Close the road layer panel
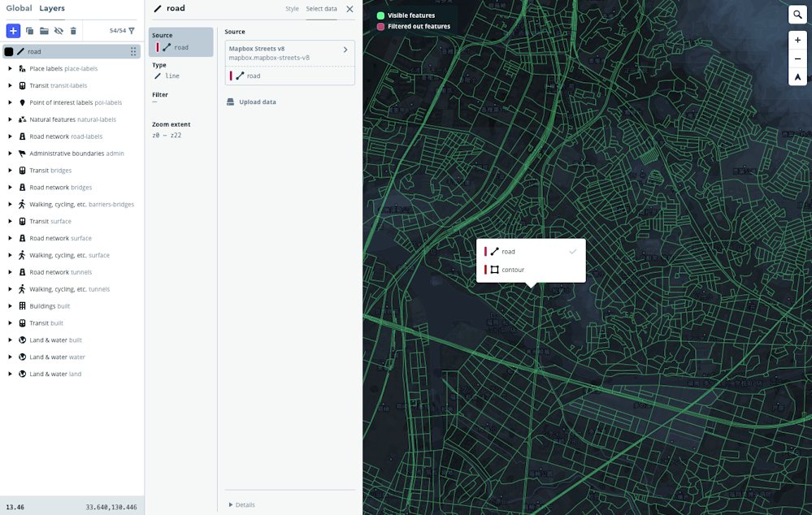Image resolution: width=812 pixels, height=515 pixels. [x=350, y=9]
